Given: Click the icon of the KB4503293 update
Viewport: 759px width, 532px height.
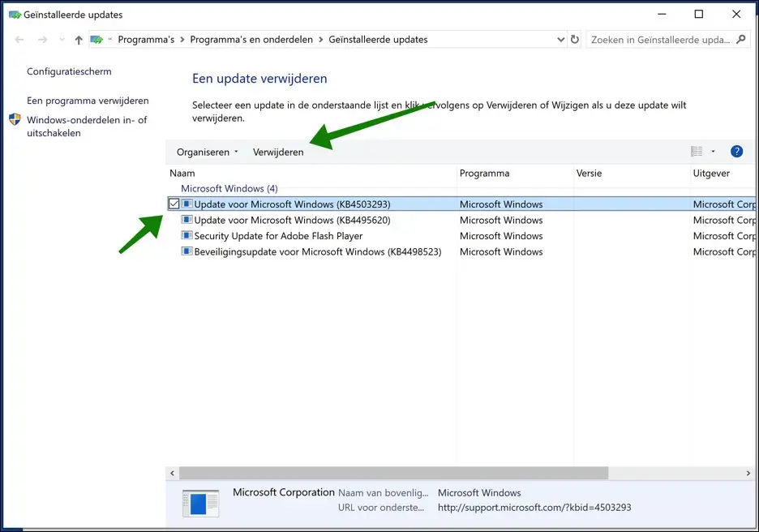Looking at the screenshot, I should [x=187, y=204].
